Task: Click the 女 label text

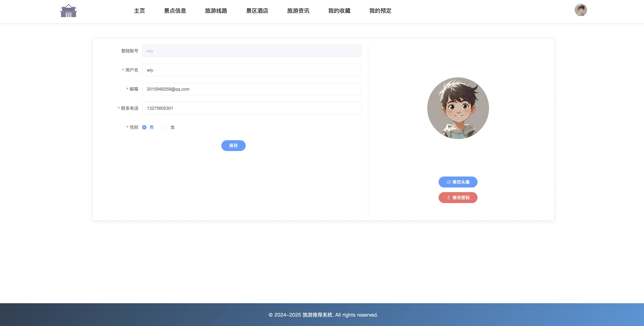Action: (172, 127)
